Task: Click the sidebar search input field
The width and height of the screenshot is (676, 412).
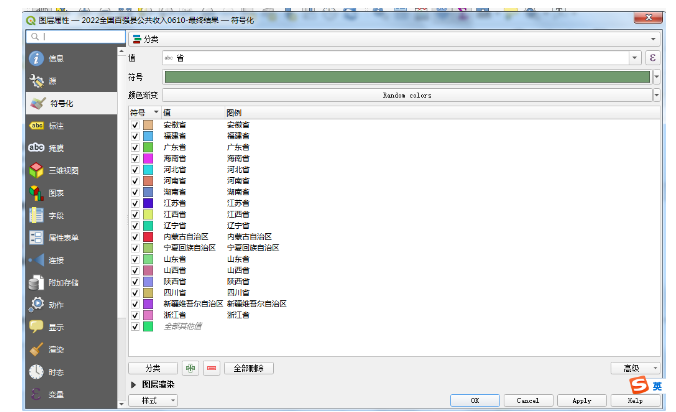Action: (76, 37)
